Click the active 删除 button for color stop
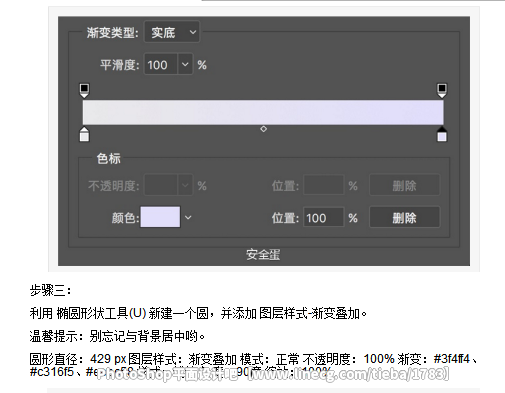The image size is (505, 393). point(404,218)
